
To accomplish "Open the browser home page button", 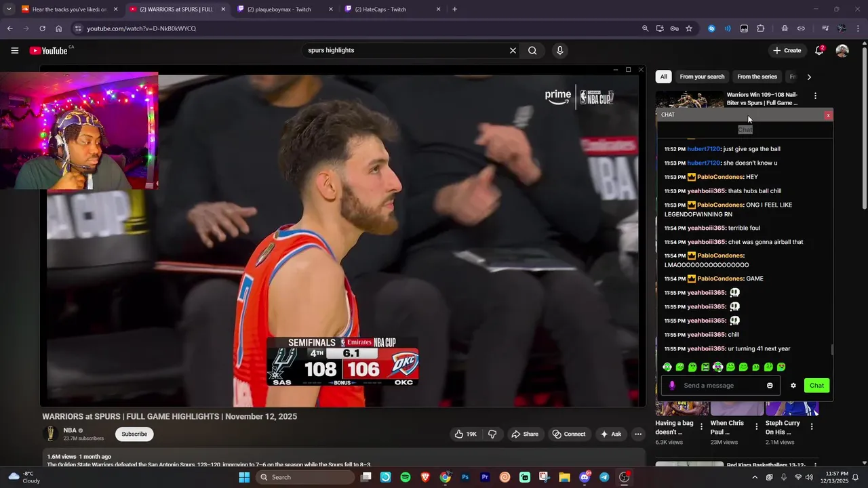I will 58,28.
